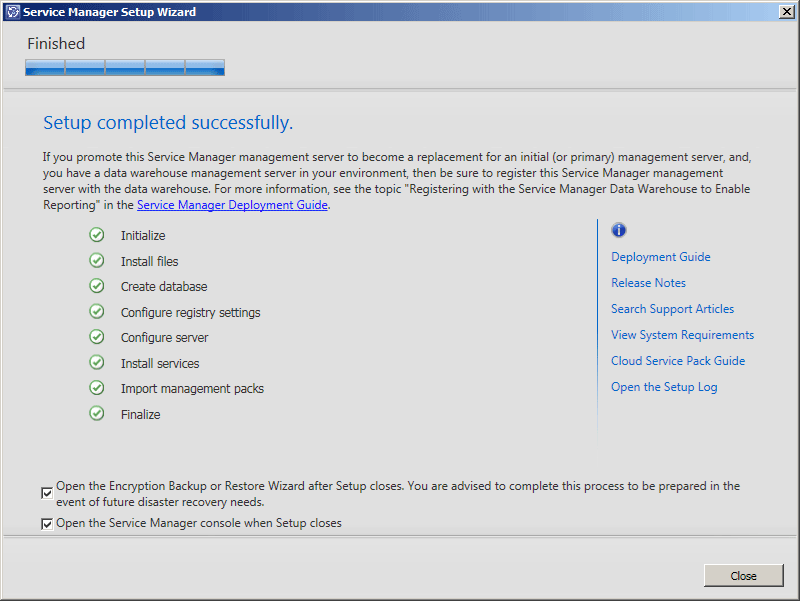The image size is (800, 601).
Task: Open the Cloud Service Pack Guide link
Action: [678, 361]
